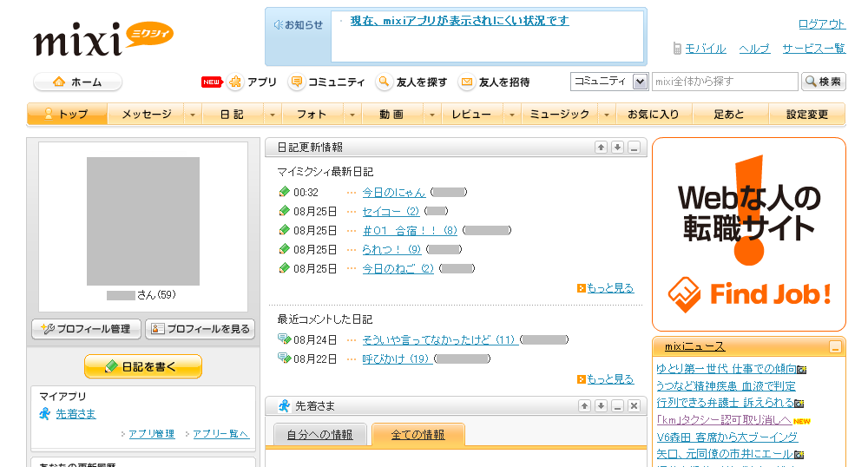This screenshot has width=868, height=467.
Task: Select the 全ての情報 tab
Action: (418, 435)
